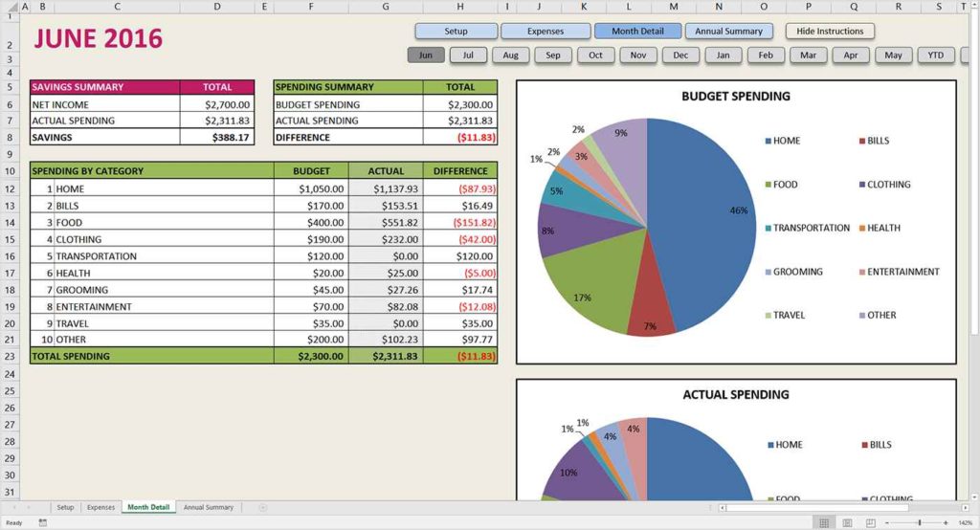Select the YTD button

[936, 55]
